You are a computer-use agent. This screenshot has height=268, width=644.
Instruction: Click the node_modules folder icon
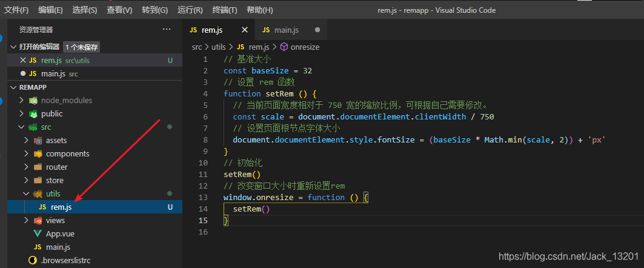point(34,101)
